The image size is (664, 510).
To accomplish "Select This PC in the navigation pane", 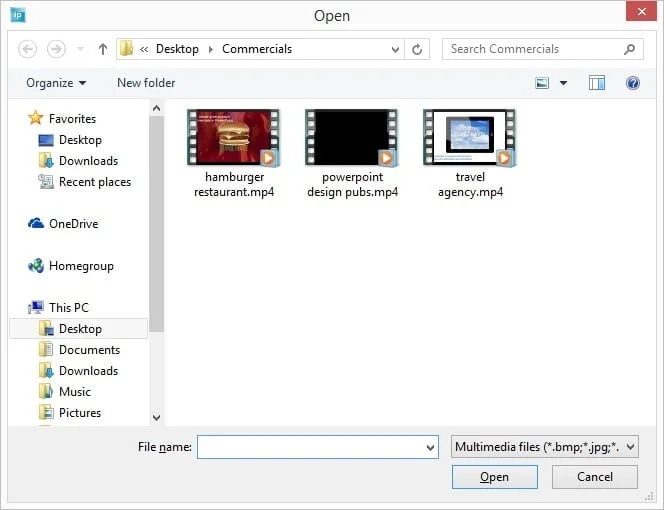I will tap(69, 308).
